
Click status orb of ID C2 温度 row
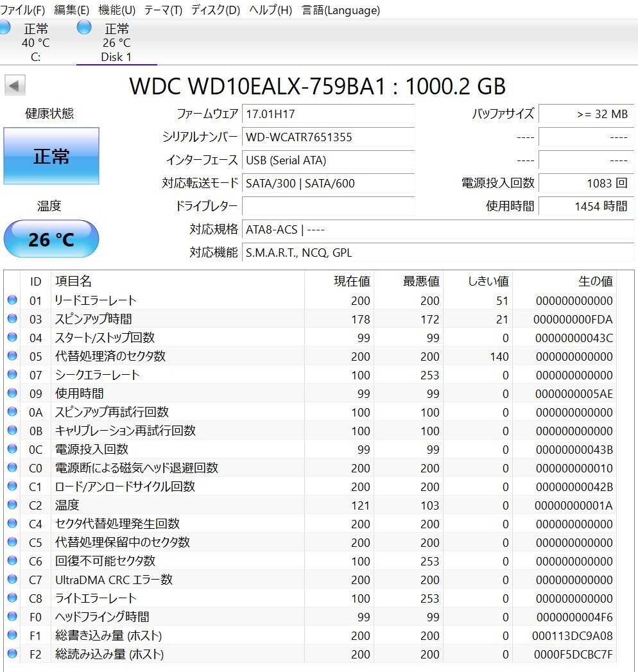(12, 504)
